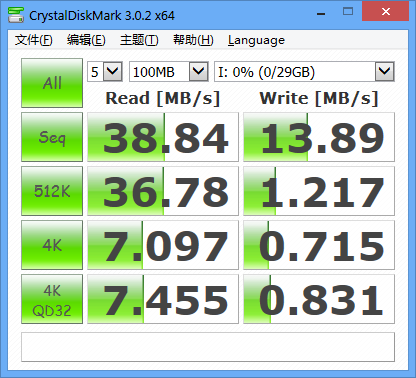Expand the test count dropdown showing 5
This screenshot has height=378, width=416.
[112, 71]
